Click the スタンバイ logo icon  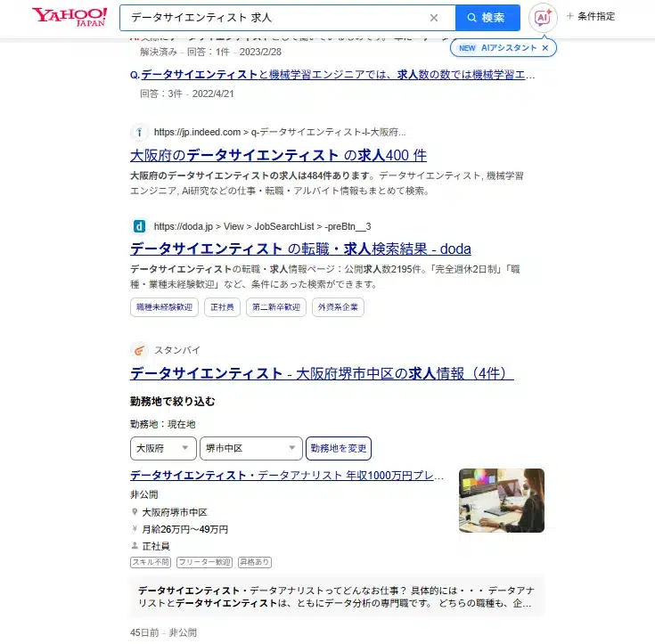[139, 350]
